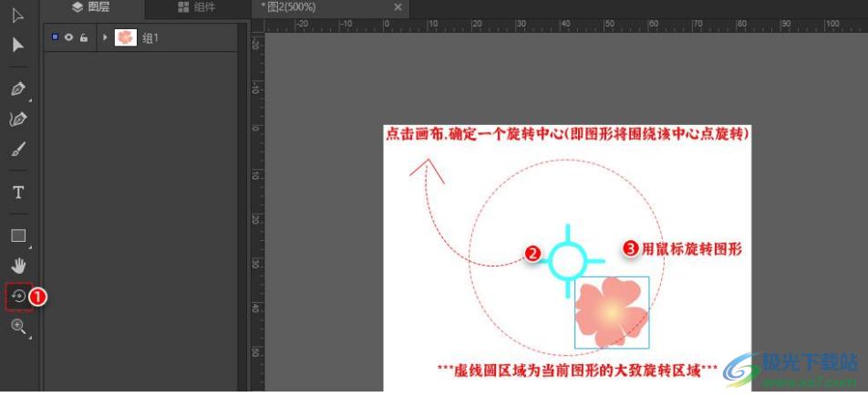Select the Text tool
This screenshot has height=397, width=868.
tap(18, 193)
